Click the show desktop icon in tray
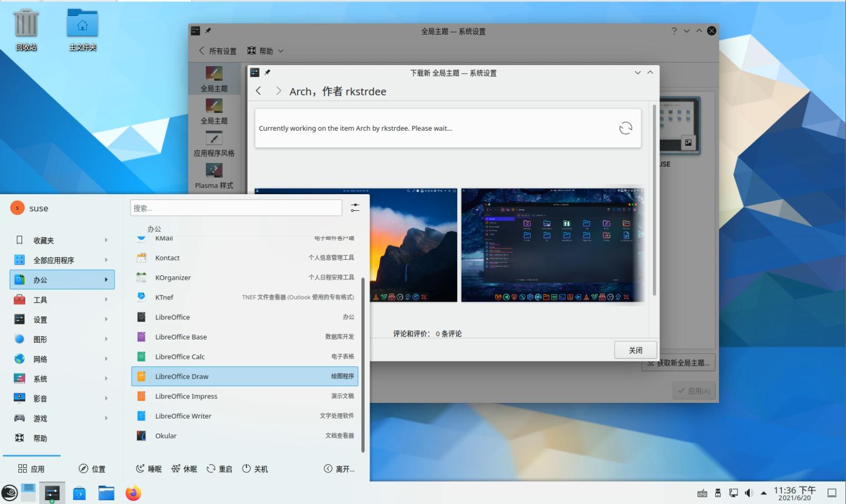 coord(832,493)
